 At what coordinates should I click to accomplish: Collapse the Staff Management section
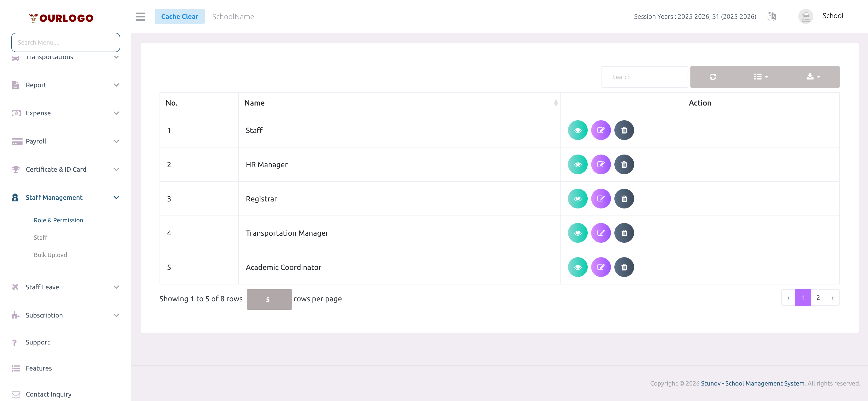116,197
